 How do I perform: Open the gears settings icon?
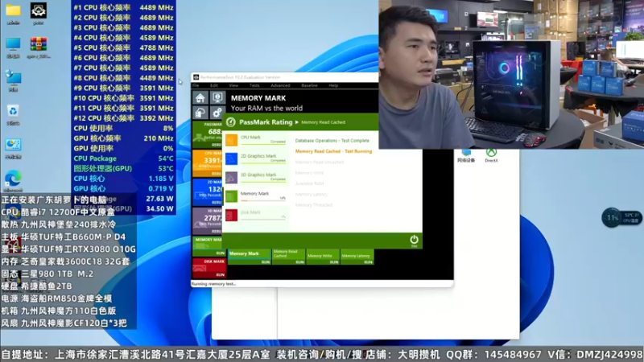pyautogui.click(x=217, y=113)
